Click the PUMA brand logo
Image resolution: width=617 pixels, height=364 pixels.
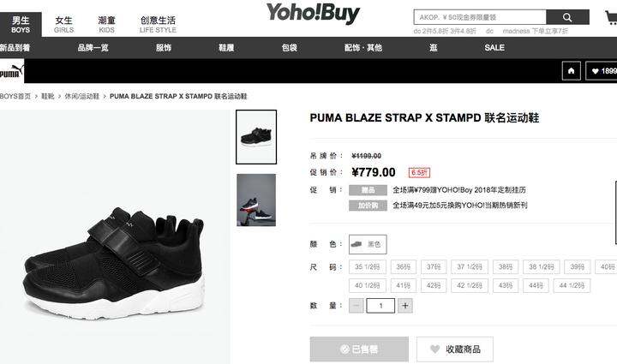coord(12,71)
